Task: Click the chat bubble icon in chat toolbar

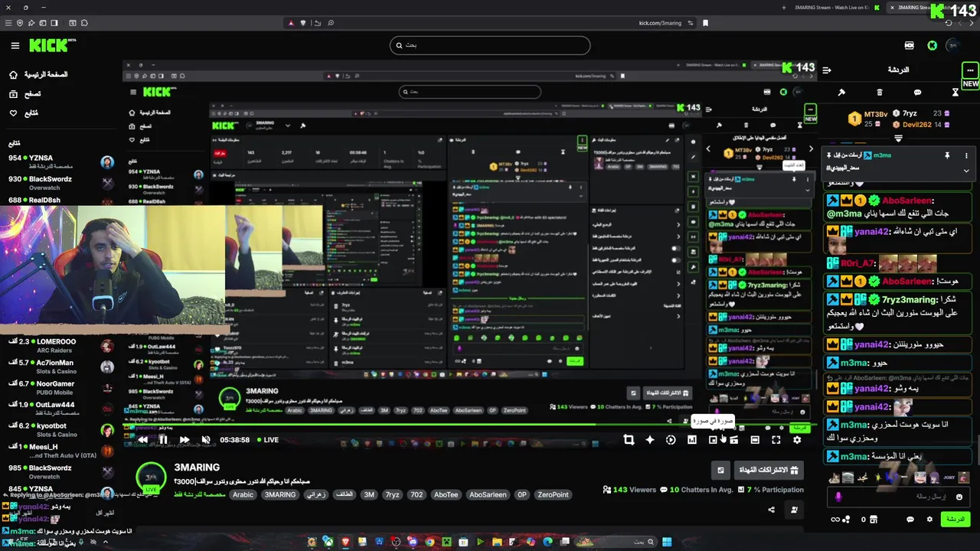Action: tap(917, 93)
